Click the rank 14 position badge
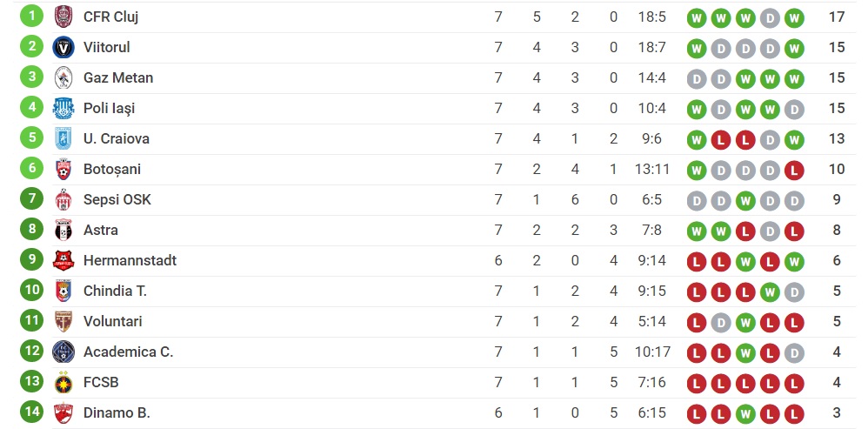This screenshot has height=429, width=868. (31, 412)
